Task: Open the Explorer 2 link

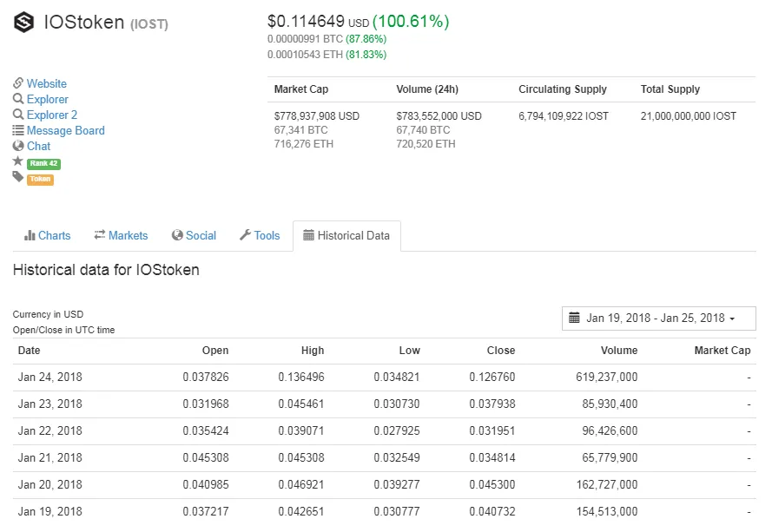Action: (x=52, y=115)
